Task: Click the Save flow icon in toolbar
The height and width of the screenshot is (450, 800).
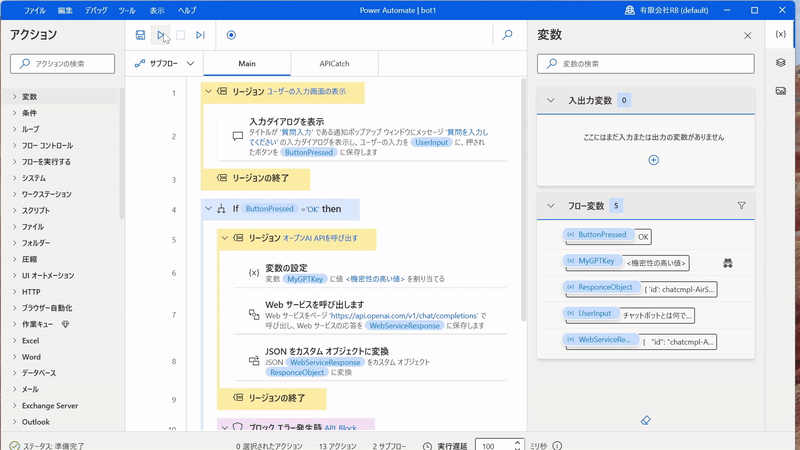Action: click(x=141, y=35)
